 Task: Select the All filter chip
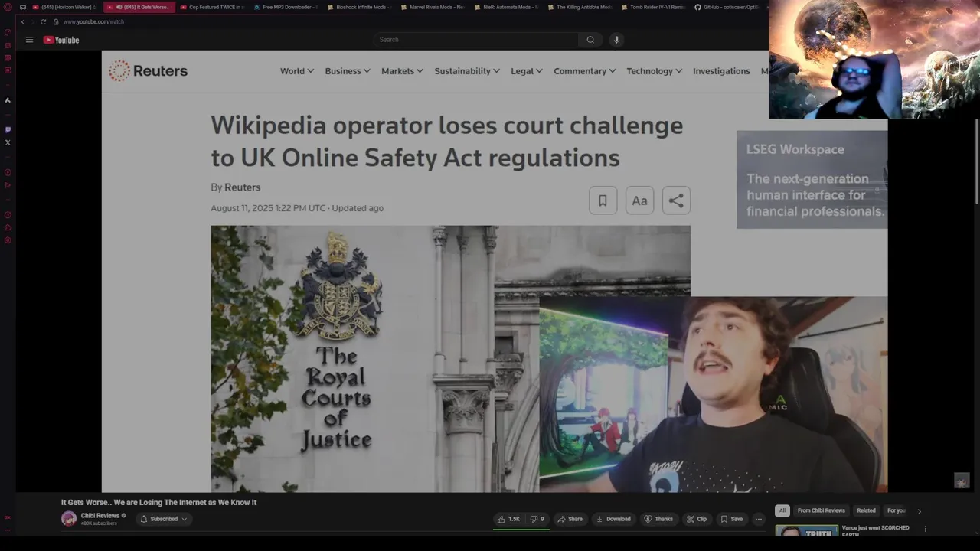[782, 510]
